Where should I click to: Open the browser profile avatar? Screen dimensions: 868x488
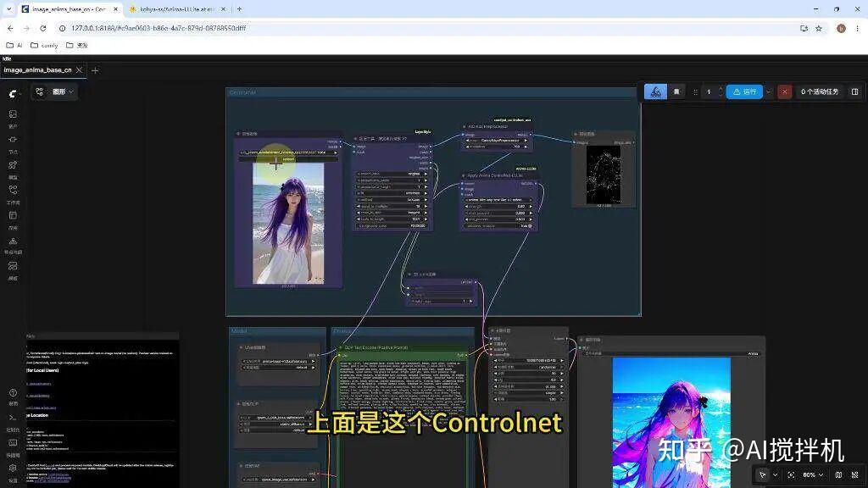pyautogui.click(x=841, y=28)
